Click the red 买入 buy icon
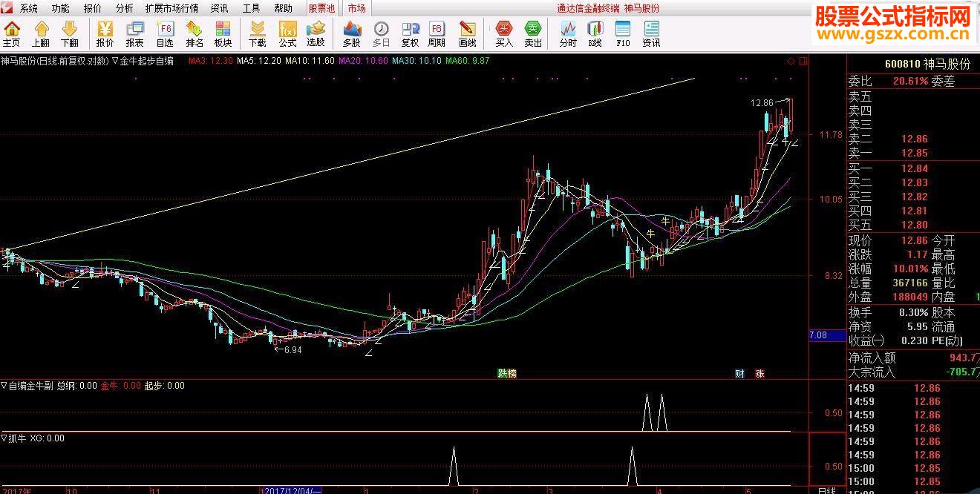This screenshot has width=980, height=494. click(504, 34)
